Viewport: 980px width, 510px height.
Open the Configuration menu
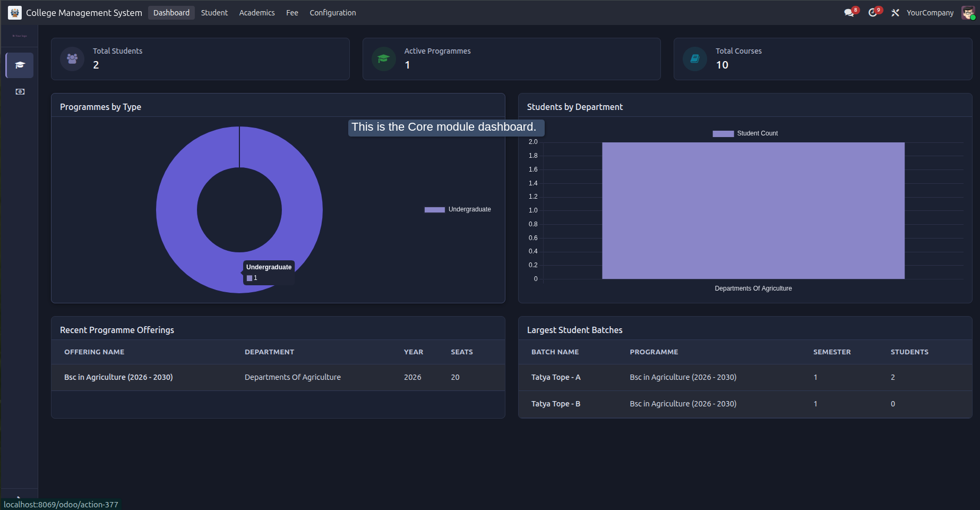tap(333, 13)
